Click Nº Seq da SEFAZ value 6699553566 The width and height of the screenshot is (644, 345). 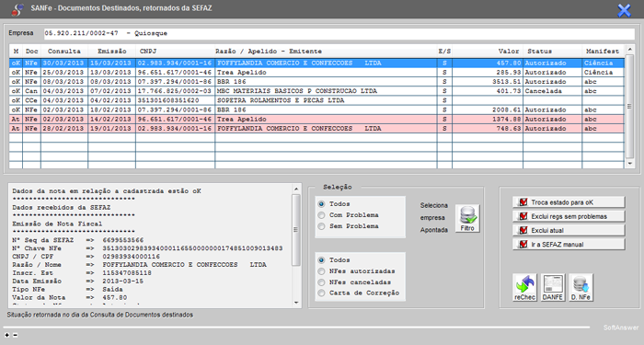(122, 240)
